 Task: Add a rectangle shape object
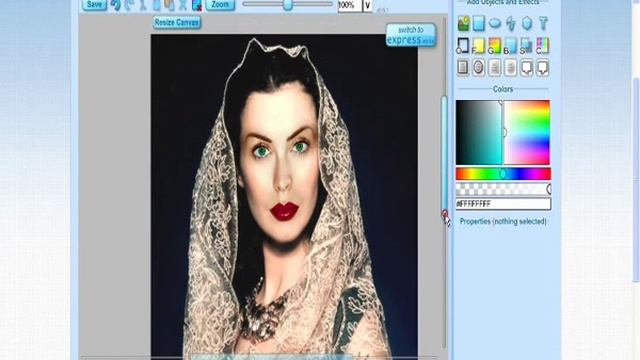coord(479,23)
